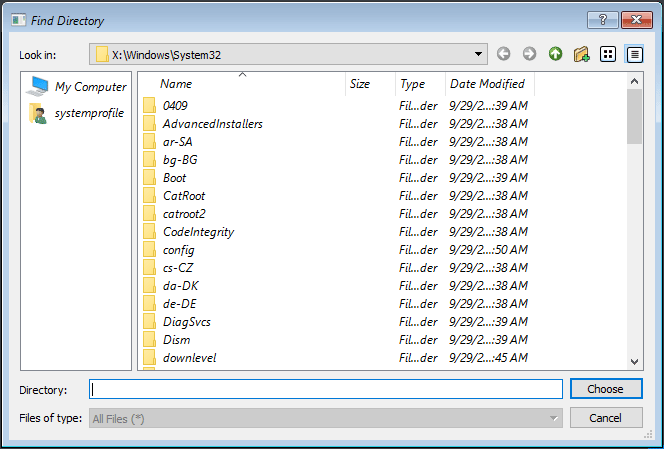Click folder icon beside de-DE
This screenshot has width=664, height=449.
coord(149,304)
